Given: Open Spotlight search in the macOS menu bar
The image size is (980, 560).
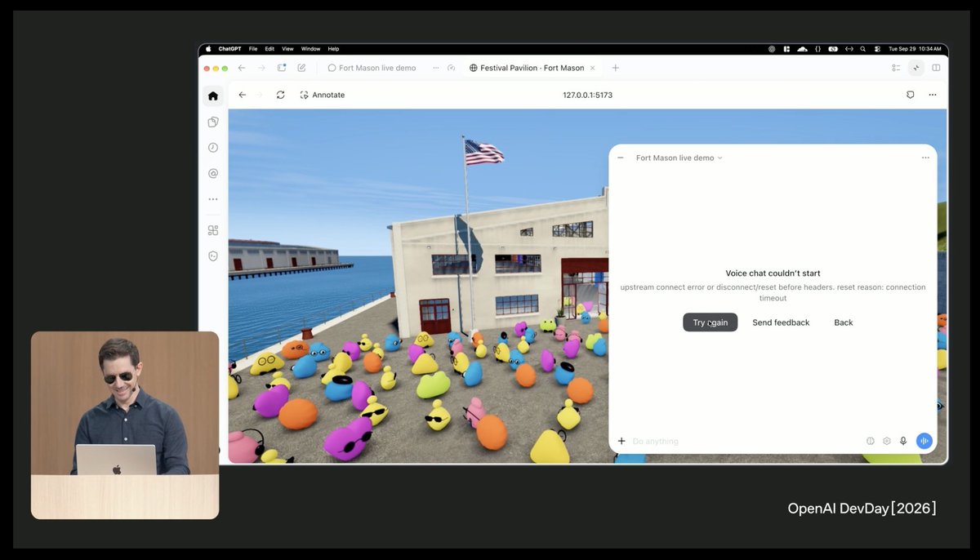Looking at the screenshot, I should coord(862,49).
